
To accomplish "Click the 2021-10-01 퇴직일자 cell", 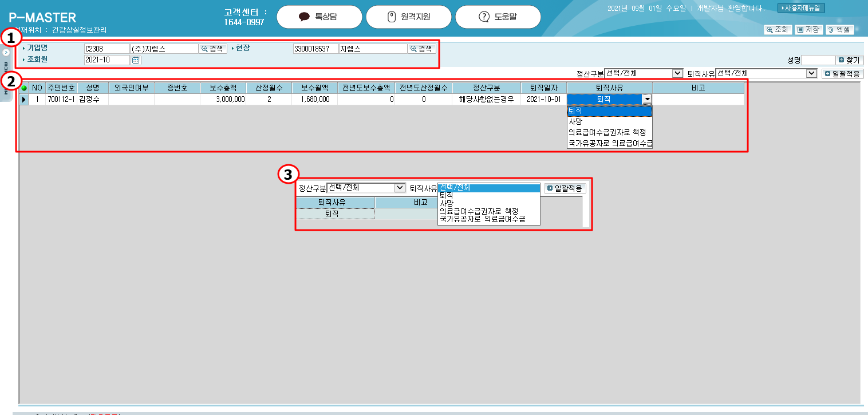I will (544, 99).
